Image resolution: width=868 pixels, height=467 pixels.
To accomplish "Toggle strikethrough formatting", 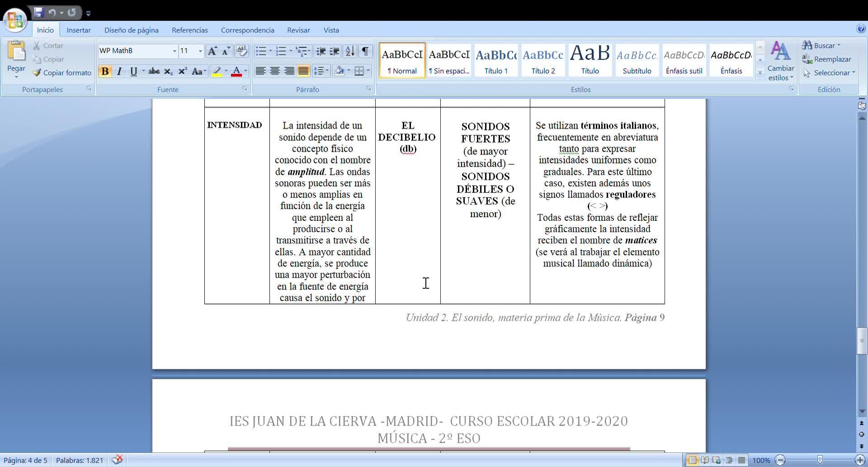I will [154, 71].
